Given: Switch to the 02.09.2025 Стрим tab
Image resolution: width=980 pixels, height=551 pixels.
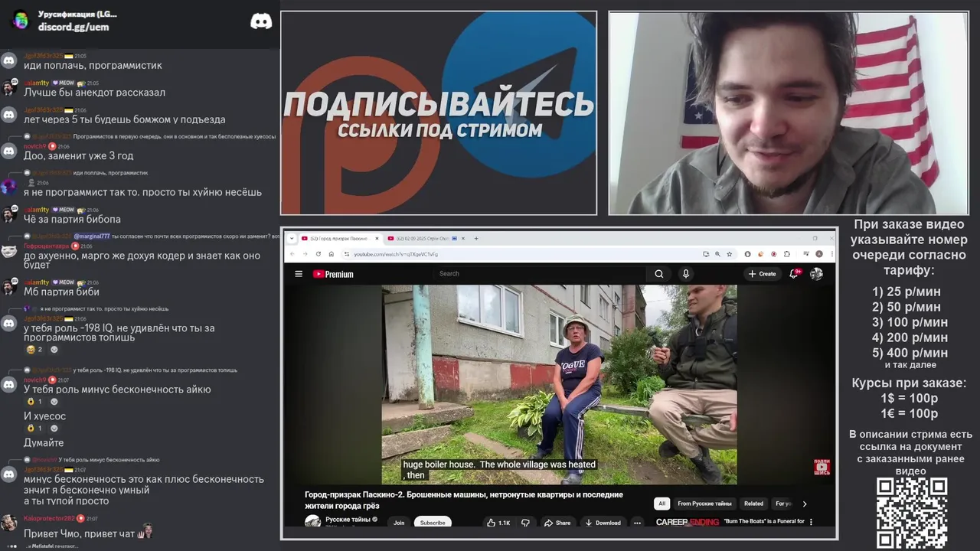Looking at the screenshot, I should [x=426, y=238].
